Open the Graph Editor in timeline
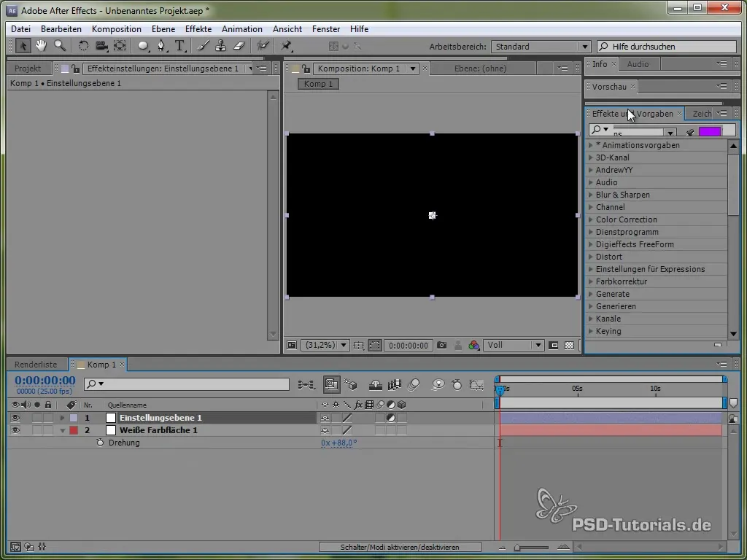 coord(476,385)
